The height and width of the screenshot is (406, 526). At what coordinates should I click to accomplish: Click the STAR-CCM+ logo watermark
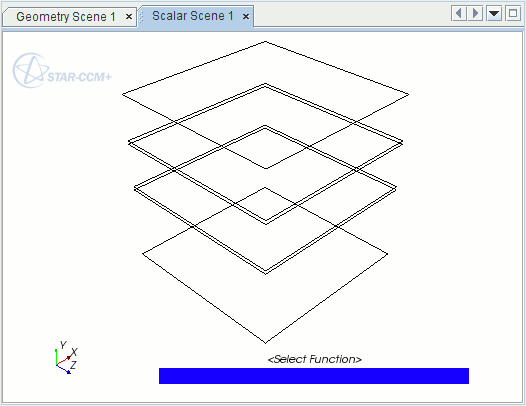point(62,70)
